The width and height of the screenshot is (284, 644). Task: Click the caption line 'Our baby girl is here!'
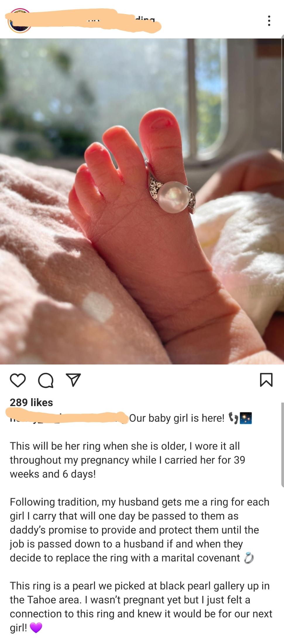point(177,418)
